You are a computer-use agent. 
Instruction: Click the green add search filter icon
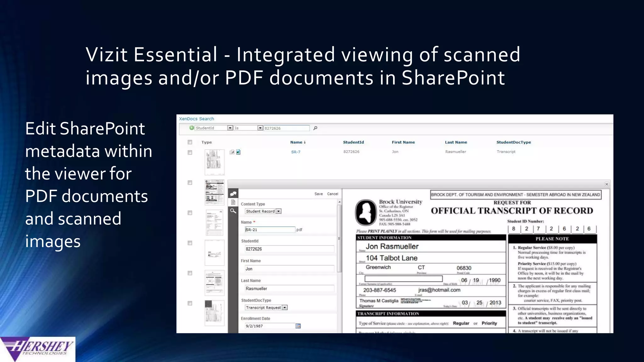192,128
